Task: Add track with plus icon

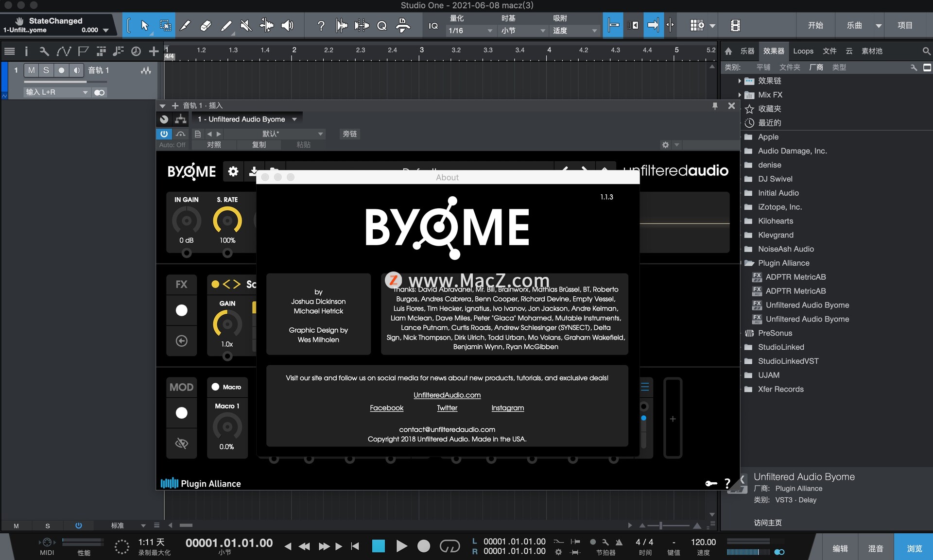Action: tap(154, 51)
